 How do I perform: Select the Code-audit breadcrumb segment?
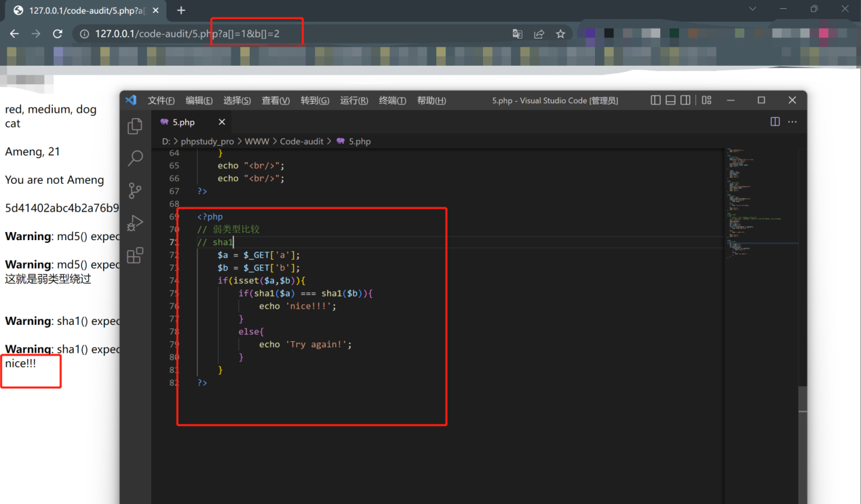click(x=302, y=141)
